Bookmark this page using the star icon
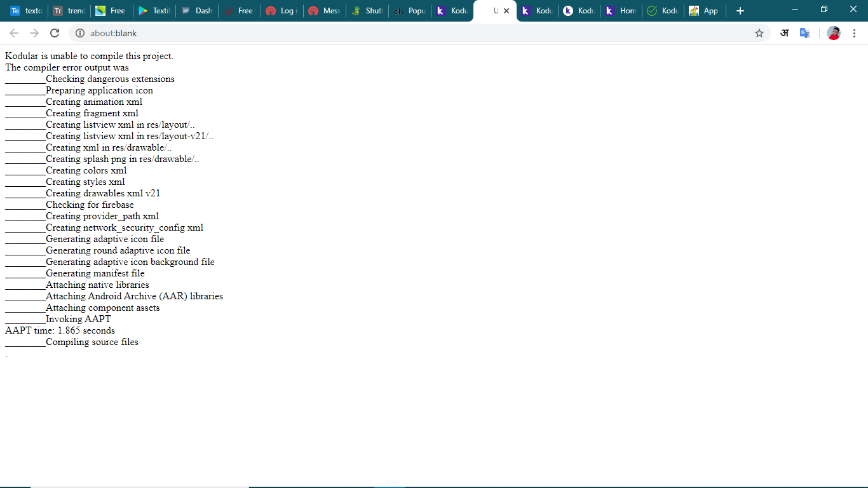868x488 pixels. click(759, 33)
